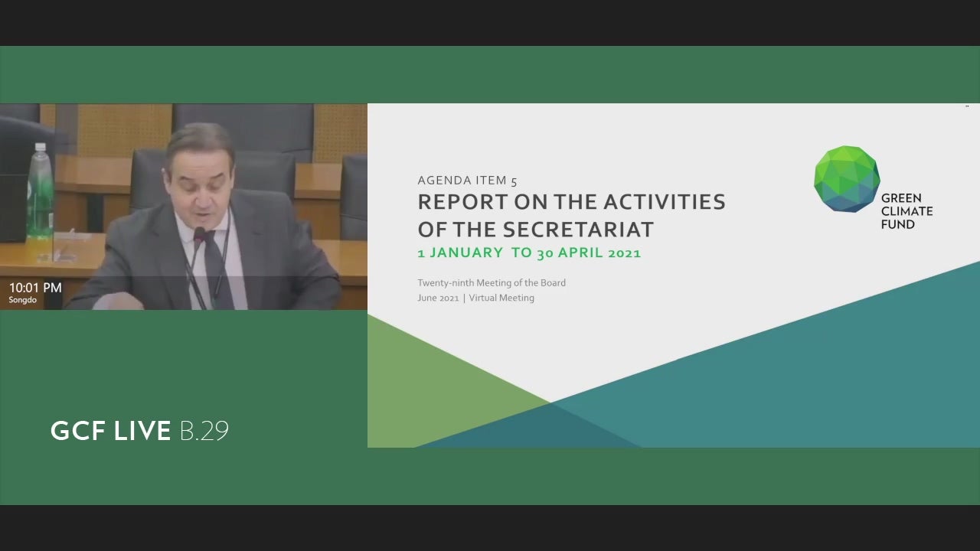The width and height of the screenshot is (980, 551).
Task: Select the speaker video feed
Action: click(184, 207)
